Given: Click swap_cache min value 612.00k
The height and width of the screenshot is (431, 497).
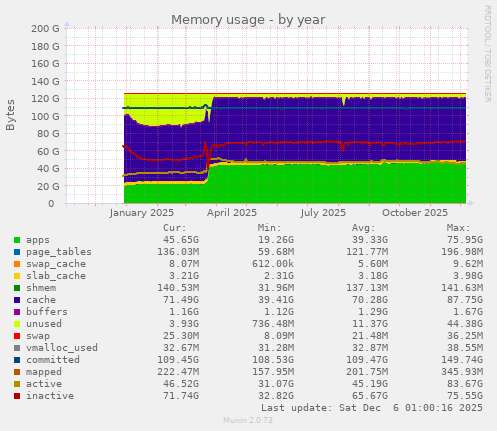Looking at the screenshot, I should click(x=273, y=264).
